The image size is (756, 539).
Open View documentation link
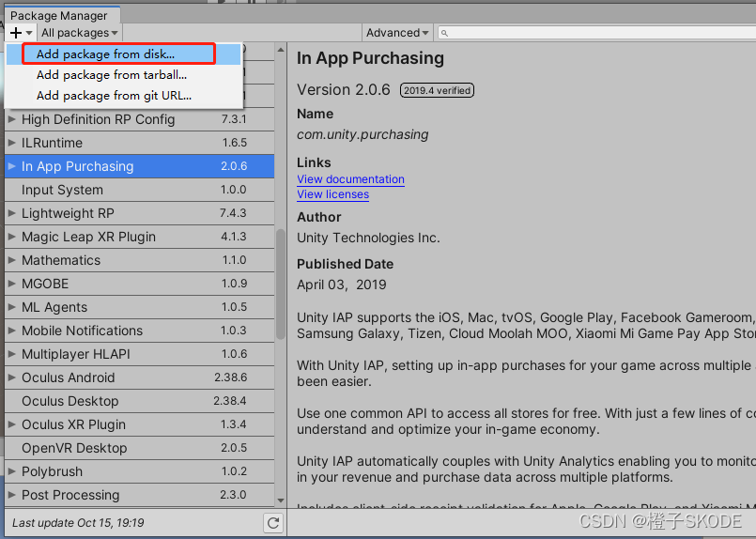pyautogui.click(x=350, y=179)
